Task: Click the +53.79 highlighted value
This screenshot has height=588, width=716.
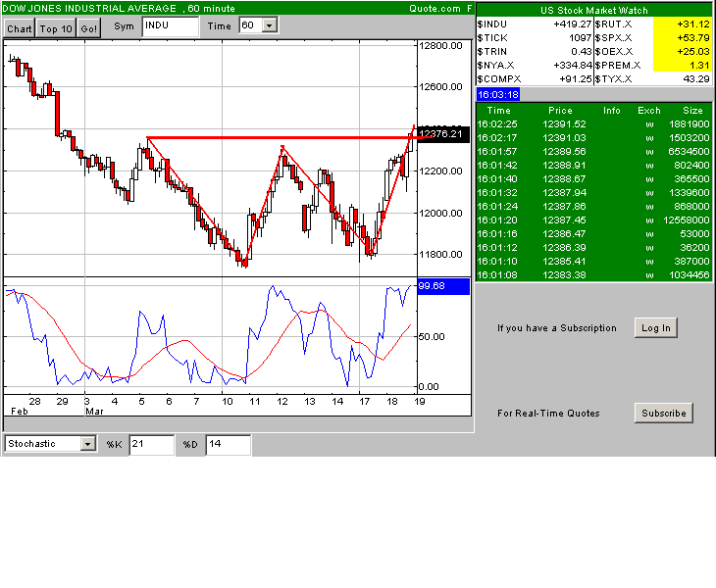Action: click(693, 38)
